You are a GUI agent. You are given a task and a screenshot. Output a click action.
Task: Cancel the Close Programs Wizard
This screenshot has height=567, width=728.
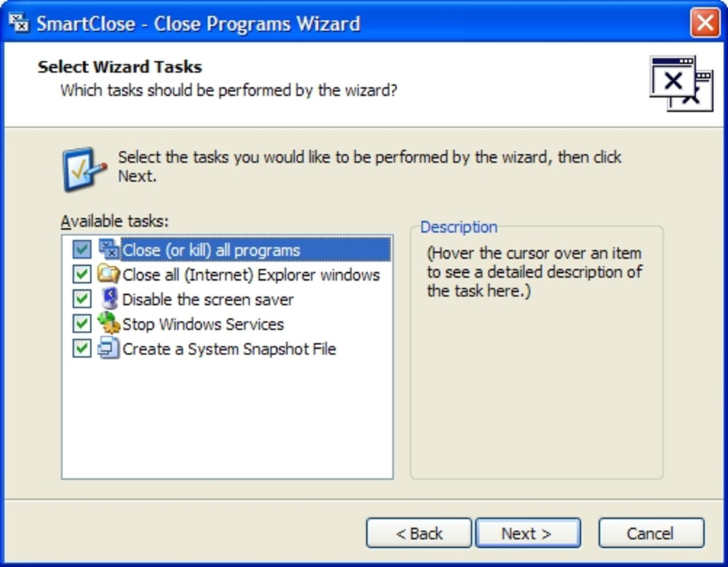coord(652,533)
